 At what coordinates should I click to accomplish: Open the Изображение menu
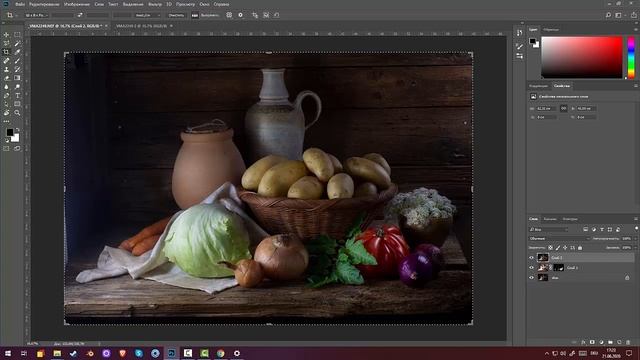(76, 4)
